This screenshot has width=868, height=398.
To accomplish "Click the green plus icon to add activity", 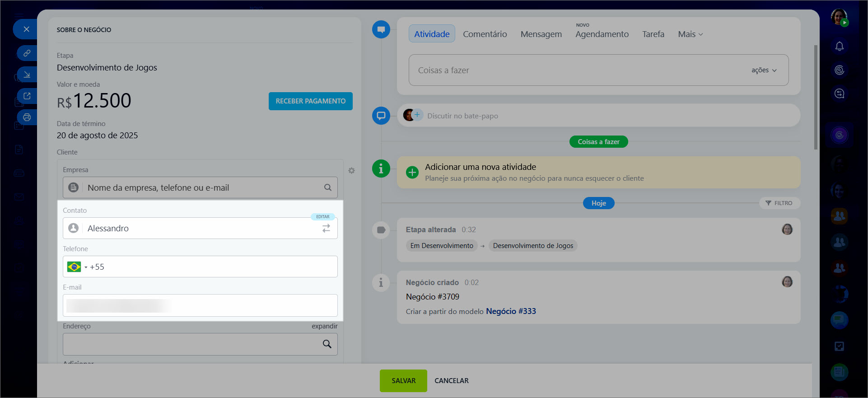I will click(412, 173).
